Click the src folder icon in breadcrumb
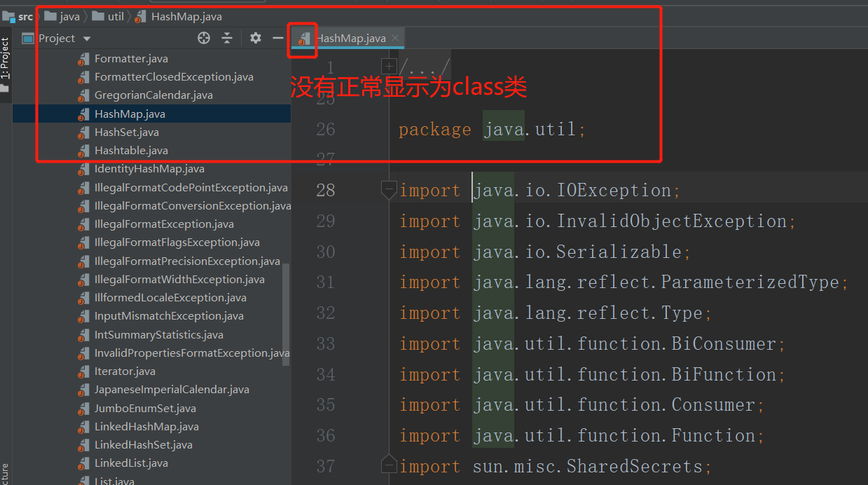The width and height of the screenshot is (868, 485). 9,16
